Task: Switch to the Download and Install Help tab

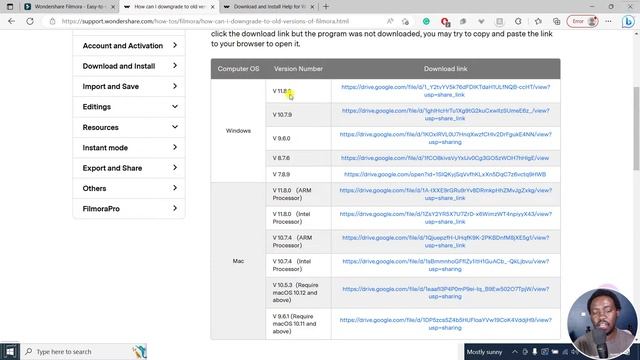Action: [x=269, y=7]
